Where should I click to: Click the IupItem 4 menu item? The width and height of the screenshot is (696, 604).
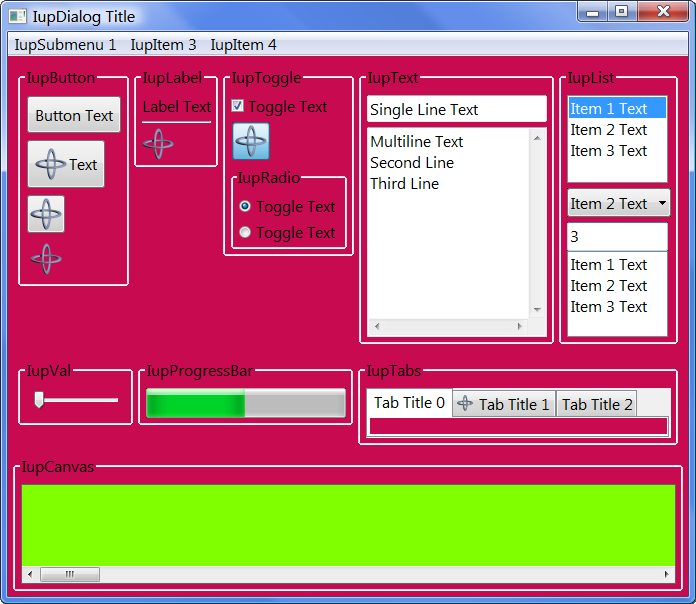pyautogui.click(x=243, y=45)
